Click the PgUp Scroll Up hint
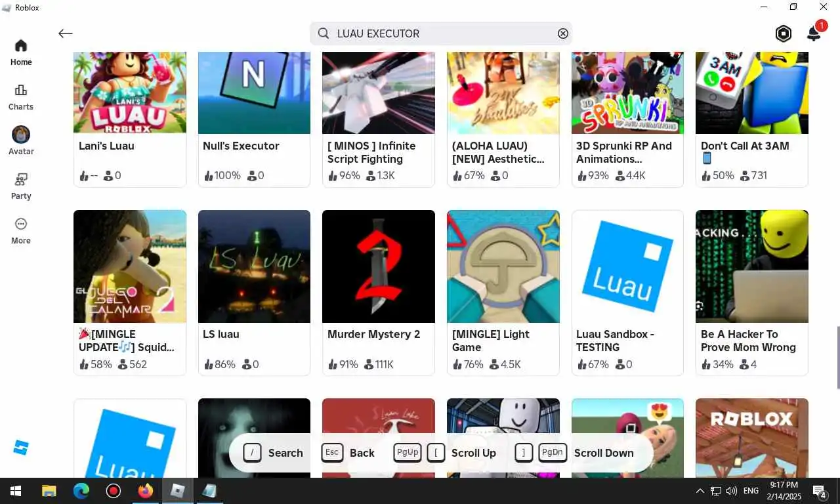 coord(444,453)
